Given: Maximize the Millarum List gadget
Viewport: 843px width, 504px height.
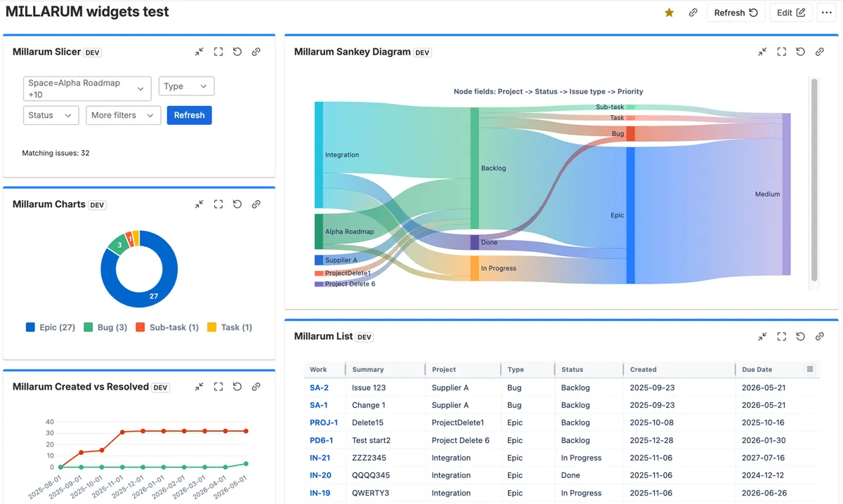Looking at the screenshot, I should 781,337.
